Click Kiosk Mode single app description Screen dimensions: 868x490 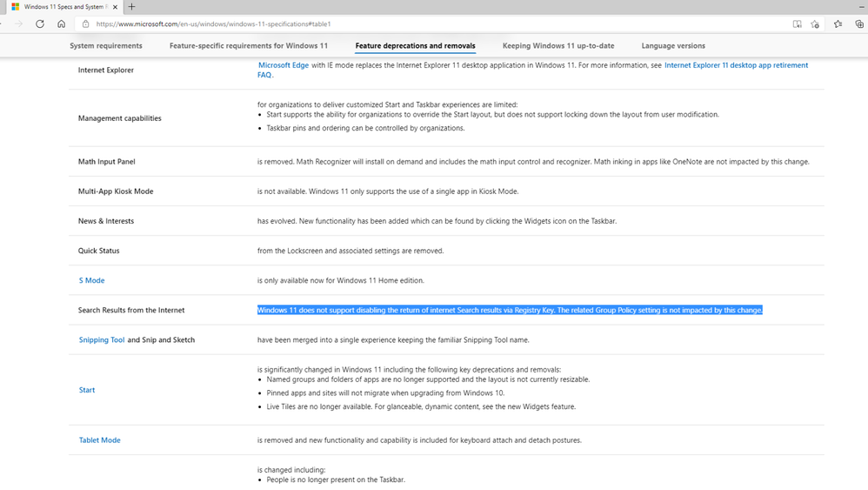pyautogui.click(x=388, y=191)
